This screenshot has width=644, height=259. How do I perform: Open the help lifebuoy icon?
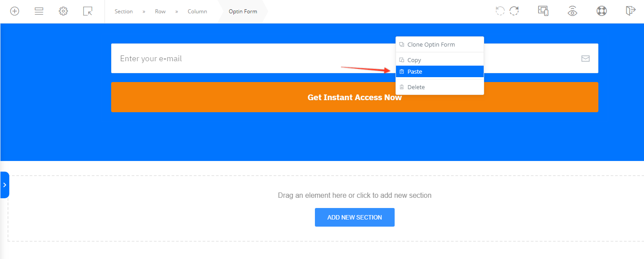(x=601, y=11)
